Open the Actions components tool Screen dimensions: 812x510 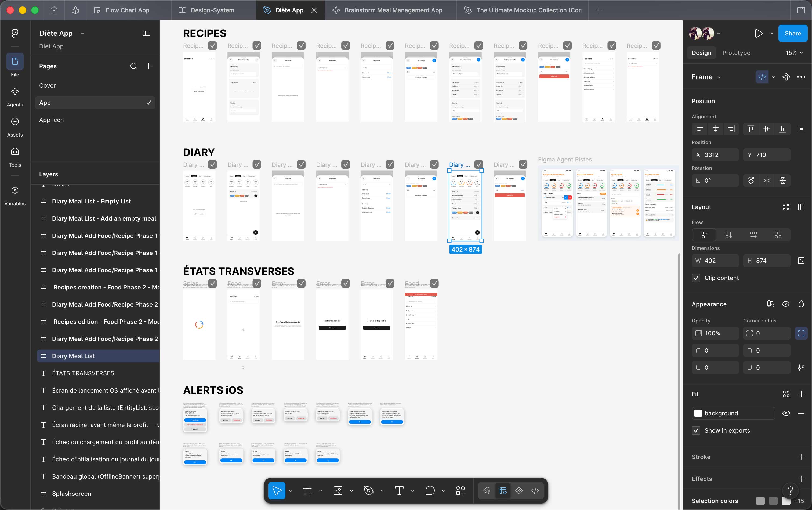click(x=461, y=490)
